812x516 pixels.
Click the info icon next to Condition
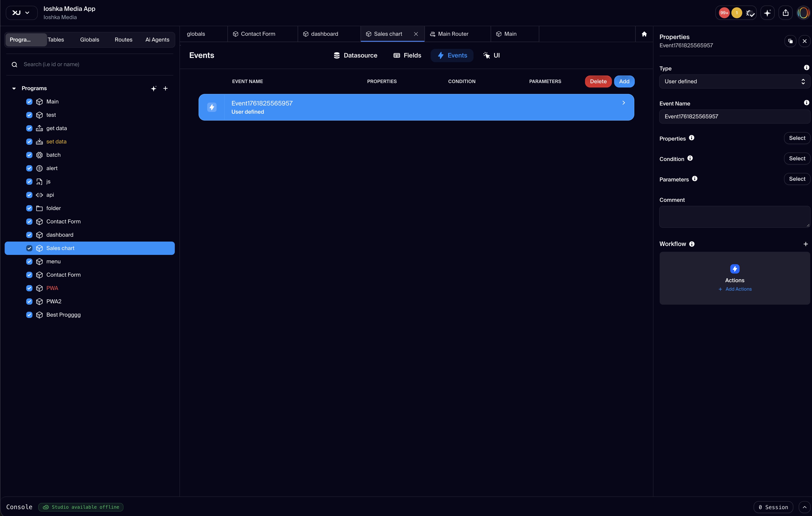[x=690, y=158]
